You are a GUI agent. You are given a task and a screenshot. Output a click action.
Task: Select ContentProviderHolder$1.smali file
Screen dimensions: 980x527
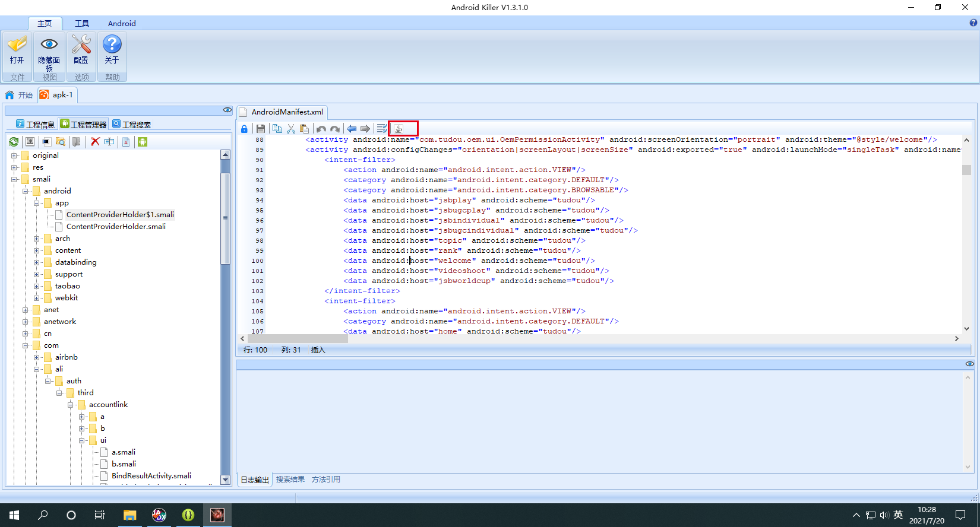tap(120, 215)
